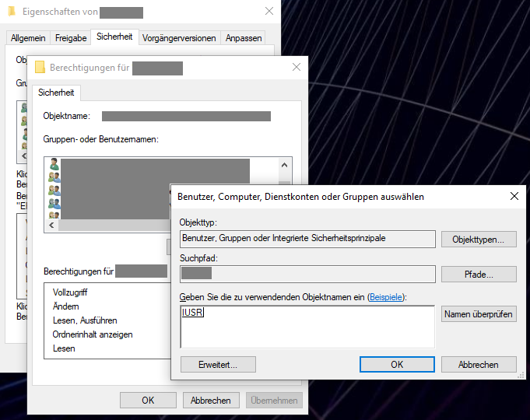Viewport: 530px width, 420px height.
Task: Switch to the Allgemein tab
Action: pyautogui.click(x=28, y=38)
